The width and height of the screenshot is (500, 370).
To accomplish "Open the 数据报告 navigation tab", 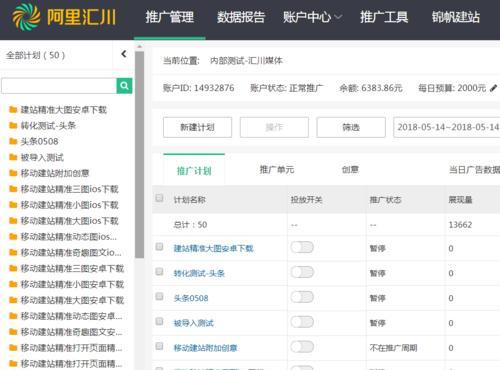I will [x=241, y=17].
